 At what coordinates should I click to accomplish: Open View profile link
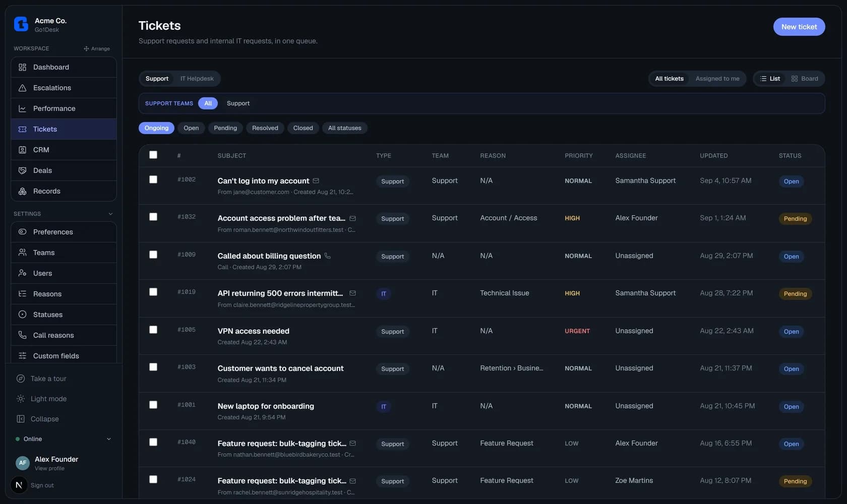click(x=49, y=468)
